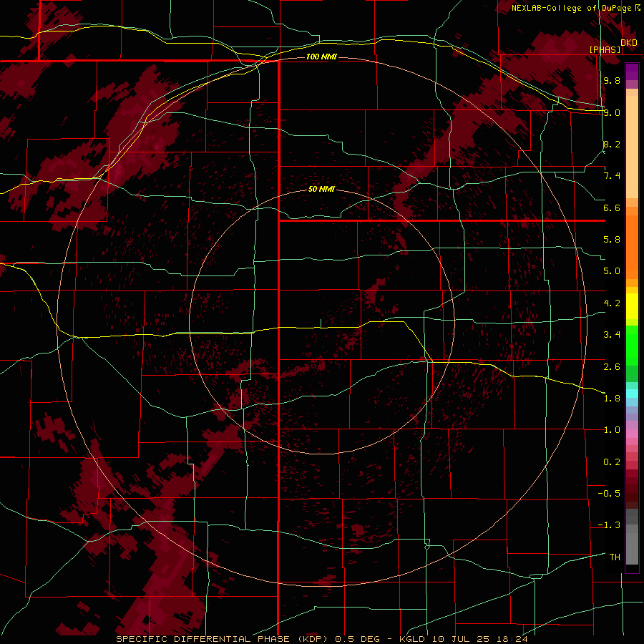Image resolution: width=644 pixels, height=644 pixels.
Task: Click the 4.2 value on the color scale
Action: 612,303
